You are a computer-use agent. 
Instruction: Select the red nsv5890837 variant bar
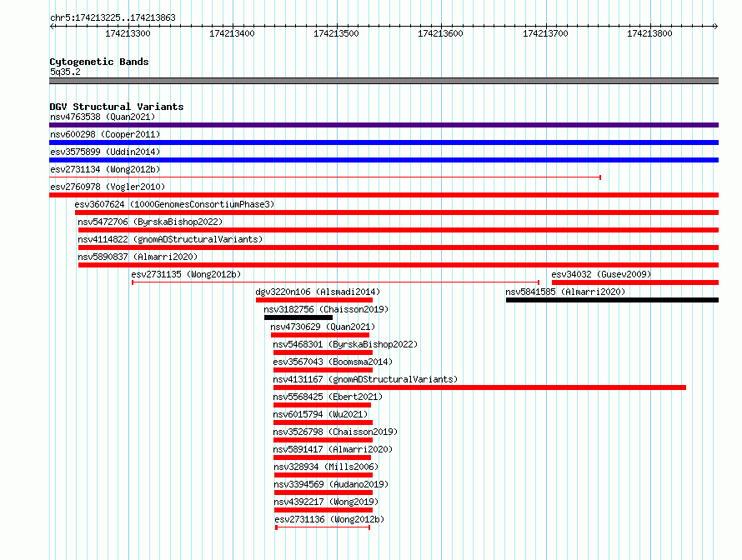[x=399, y=265]
